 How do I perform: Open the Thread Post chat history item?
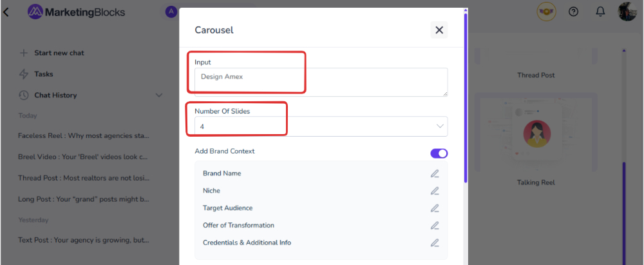[x=84, y=178]
